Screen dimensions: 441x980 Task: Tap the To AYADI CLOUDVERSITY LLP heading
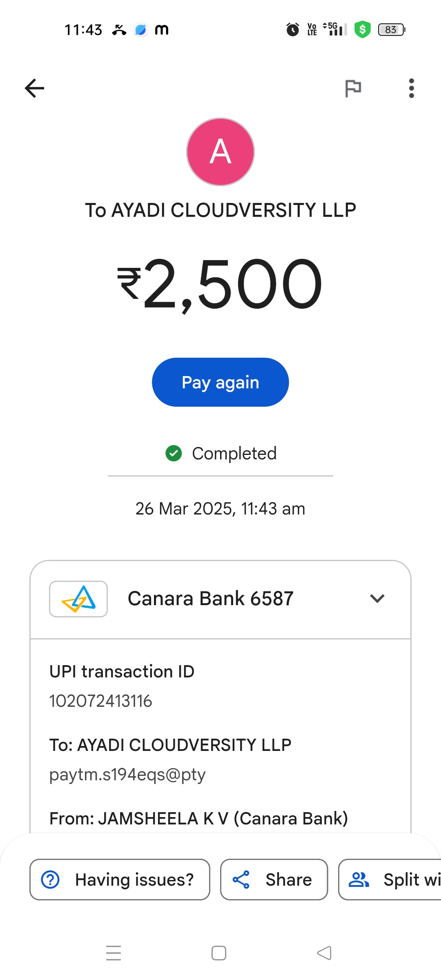pos(220,210)
